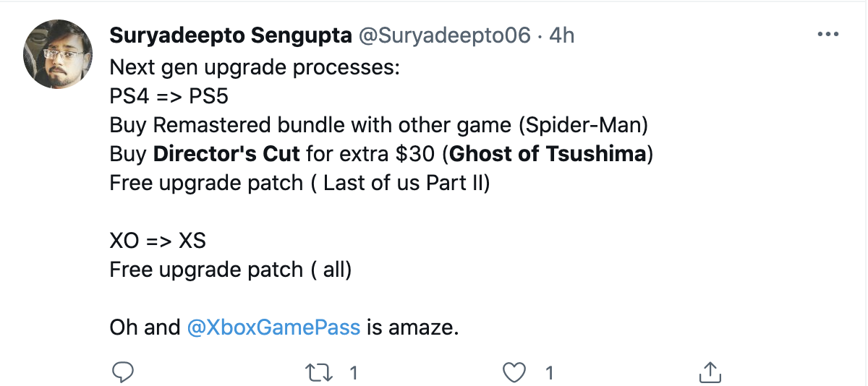Open the tweet via the 4h timestamp
868x386 pixels.
click(x=561, y=35)
